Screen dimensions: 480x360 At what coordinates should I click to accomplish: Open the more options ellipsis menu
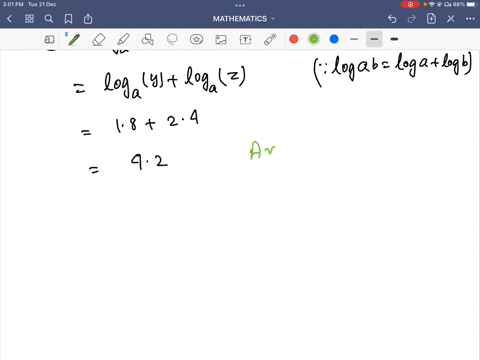[470, 19]
